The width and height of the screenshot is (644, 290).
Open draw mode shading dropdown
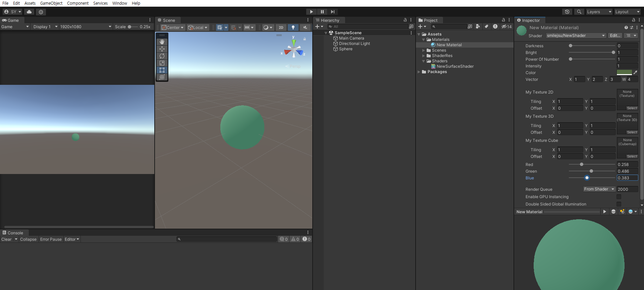268,27
